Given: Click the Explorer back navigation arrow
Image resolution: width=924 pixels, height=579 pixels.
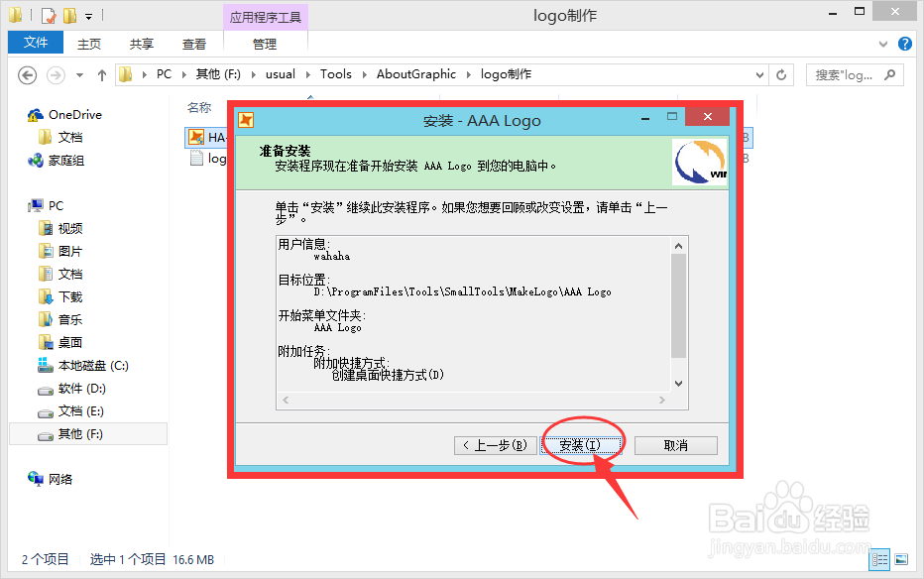Looking at the screenshot, I should (27, 75).
